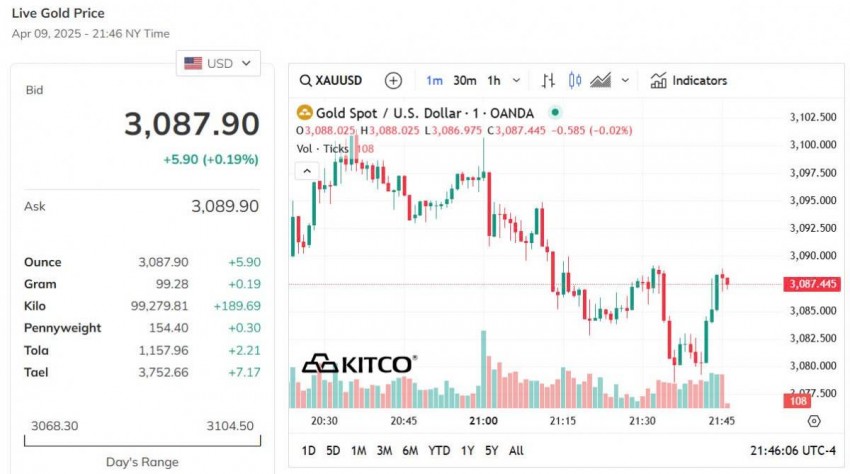Click the chart settings gear icon
The width and height of the screenshot is (850, 474).
pyautogui.click(x=813, y=422)
